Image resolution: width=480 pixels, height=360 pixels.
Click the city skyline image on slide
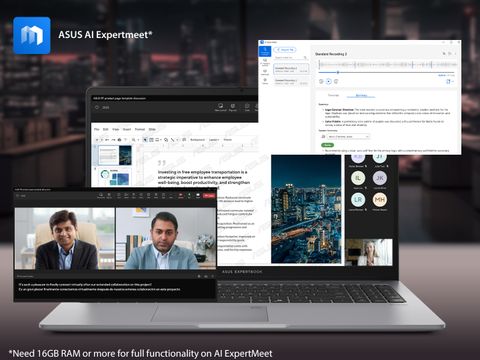(306, 209)
